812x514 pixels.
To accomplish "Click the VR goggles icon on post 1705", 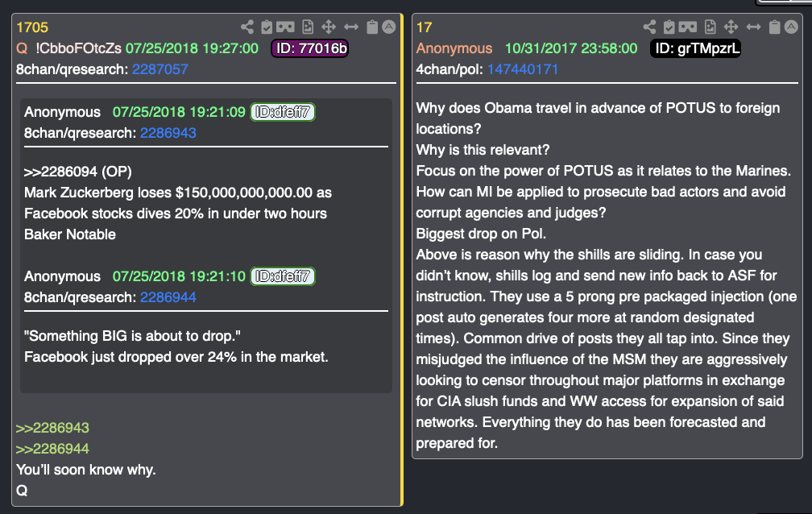I will tap(287, 27).
